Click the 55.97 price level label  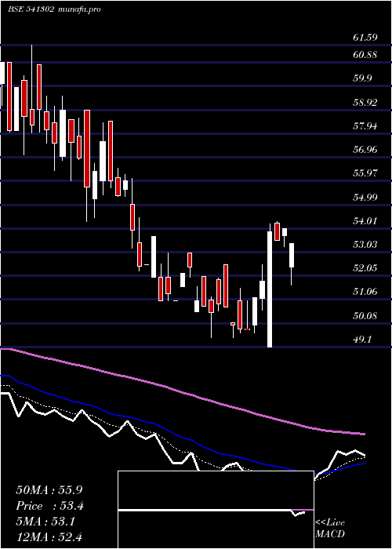365,173
